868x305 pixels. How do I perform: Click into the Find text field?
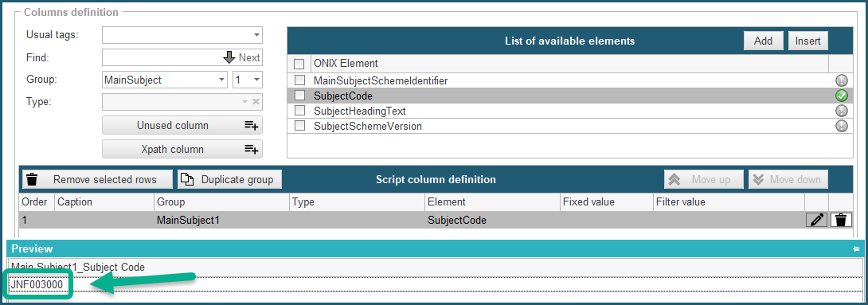pyautogui.click(x=162, y=57)
